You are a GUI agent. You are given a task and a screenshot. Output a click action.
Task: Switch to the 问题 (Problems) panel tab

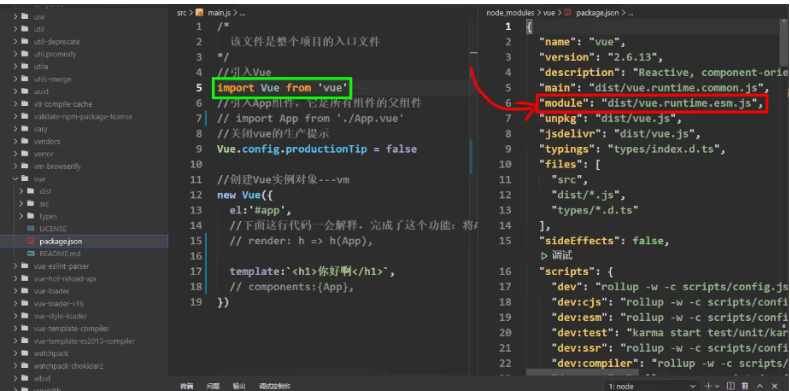coord(213,386)
